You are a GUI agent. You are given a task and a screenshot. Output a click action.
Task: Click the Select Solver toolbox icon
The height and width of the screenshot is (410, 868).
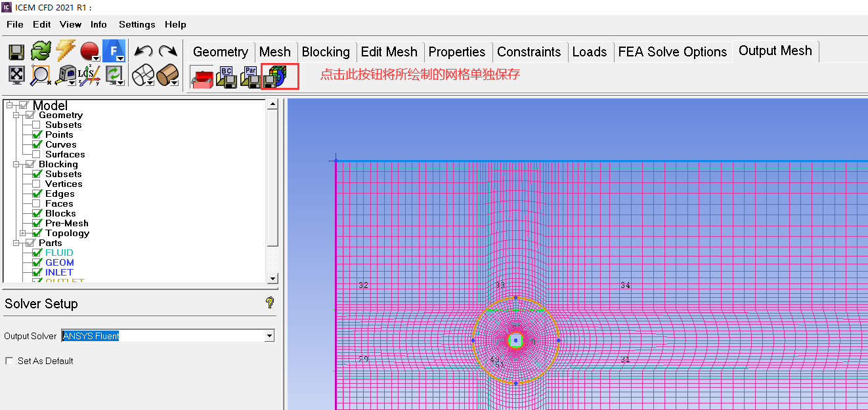click(x=202, y=77)
